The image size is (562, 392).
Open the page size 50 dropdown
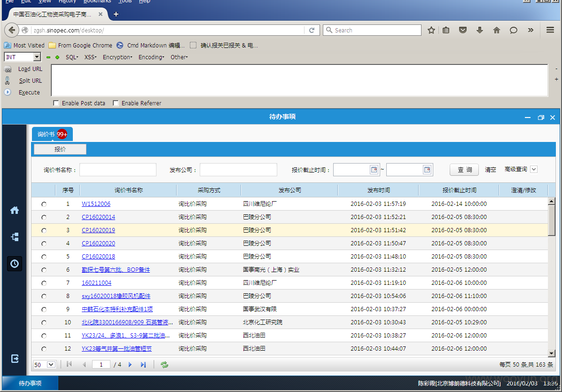[x=51, y=364]
